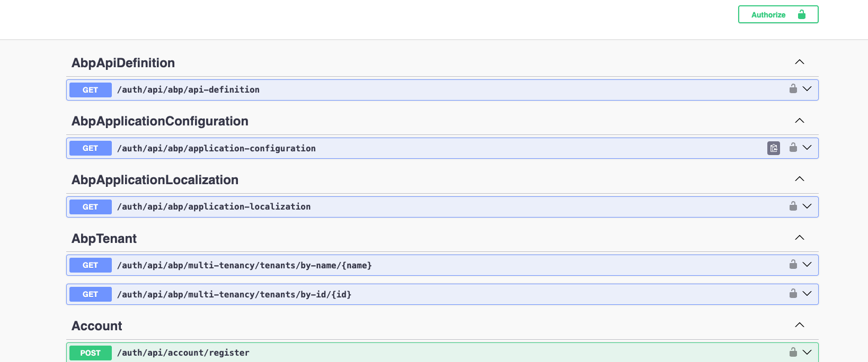Click lock icon on tenants by-name endpoint
The width and height of the screenshot is (868, 362).
(793, 264)
